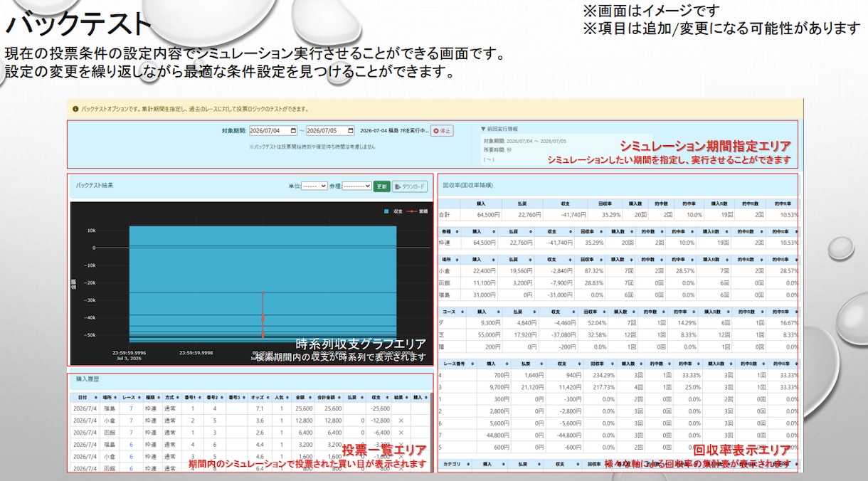Download backtest results via ダウンロード button
This screenshot has width=868, height=481.
(410, 186)
